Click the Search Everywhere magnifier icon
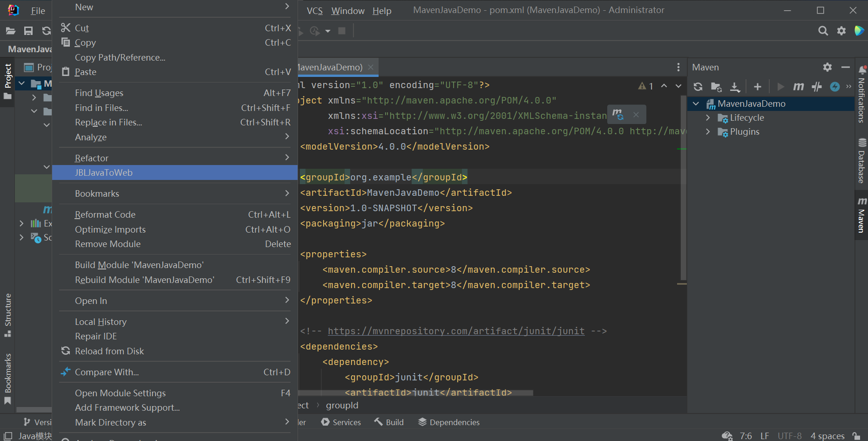 click(x=823, y=31)
